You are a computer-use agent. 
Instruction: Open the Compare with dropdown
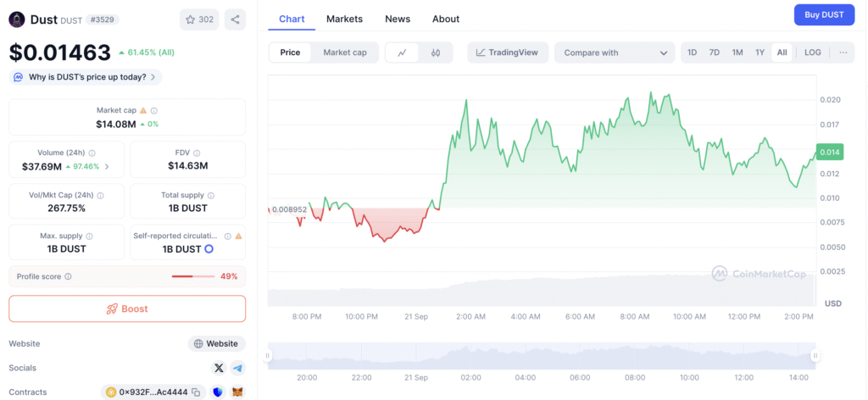point(615,53)
